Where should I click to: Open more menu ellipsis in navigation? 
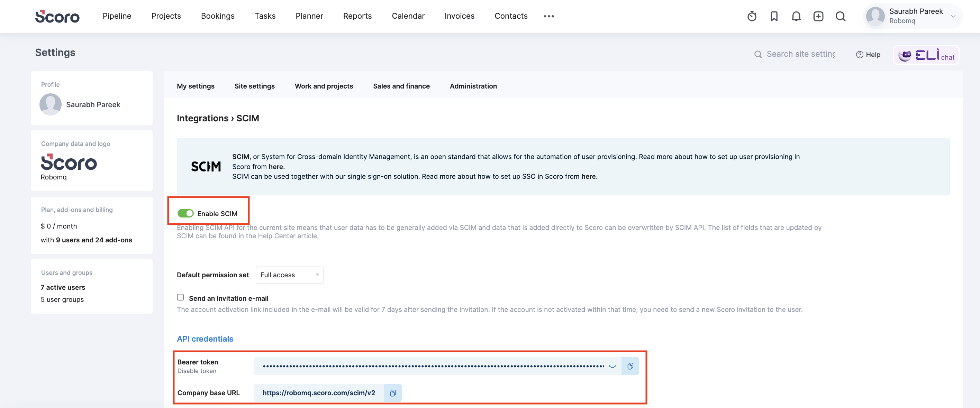(548, 16)
